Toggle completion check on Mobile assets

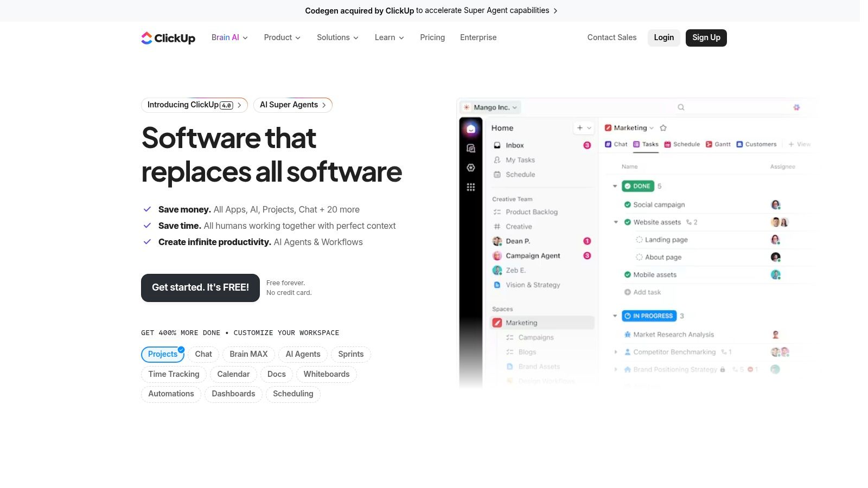[627, 274]
